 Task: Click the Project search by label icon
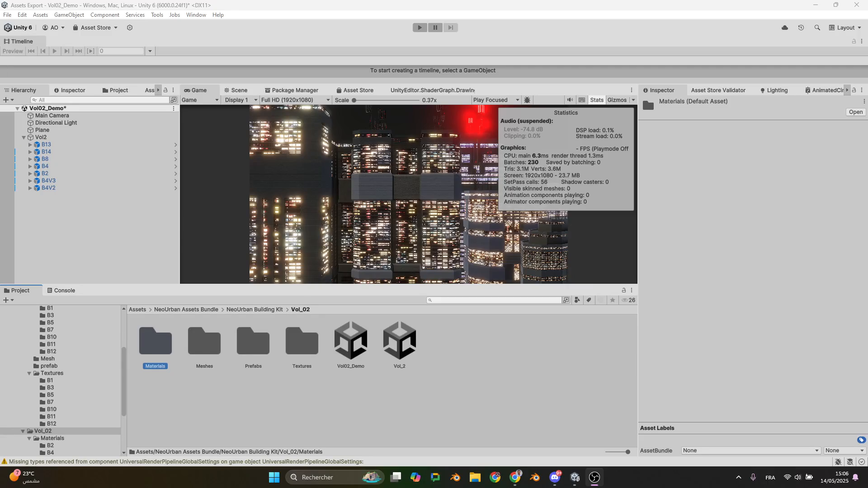click(589, 300)
